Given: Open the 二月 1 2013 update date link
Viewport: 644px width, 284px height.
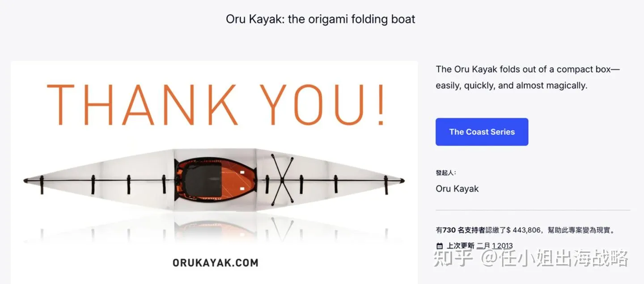Looking at the screenshot, I should (495, 245).
